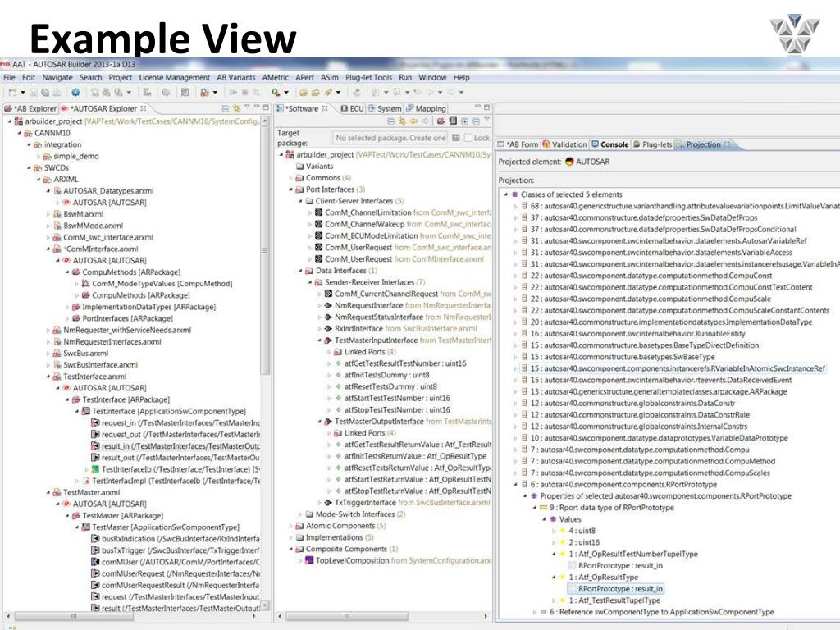Collapse TestMasterOutputInterface node
The width and height of the screenshot is (840, 630).
(x=320, y=422)
